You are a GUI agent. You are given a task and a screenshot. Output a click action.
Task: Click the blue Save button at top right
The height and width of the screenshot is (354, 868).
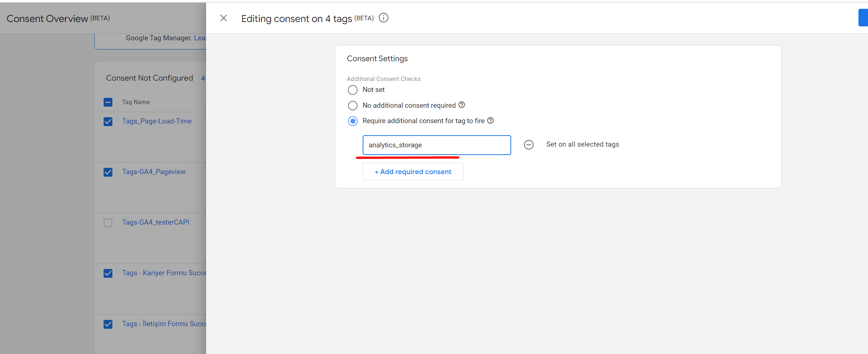tap(863, 18)
